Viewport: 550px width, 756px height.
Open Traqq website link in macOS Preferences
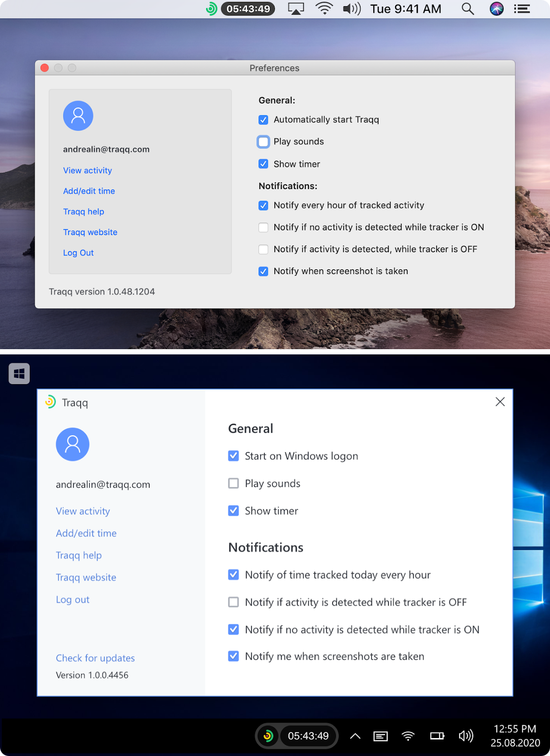90,232
